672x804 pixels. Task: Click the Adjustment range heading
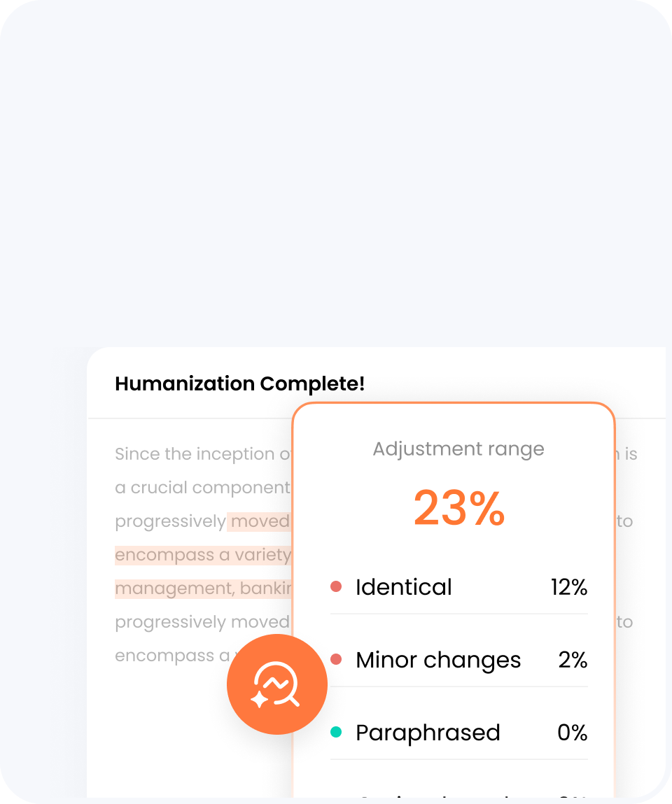click(458, 449)
